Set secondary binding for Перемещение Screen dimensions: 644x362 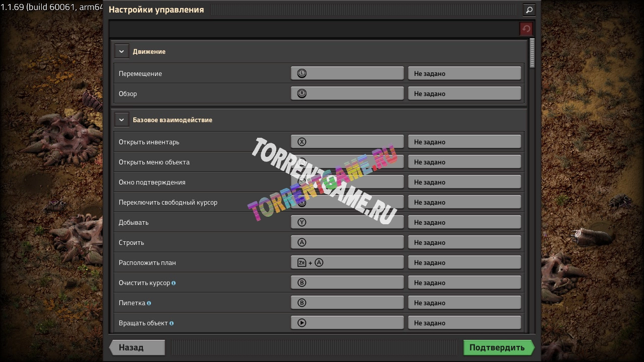pos(464,73)
